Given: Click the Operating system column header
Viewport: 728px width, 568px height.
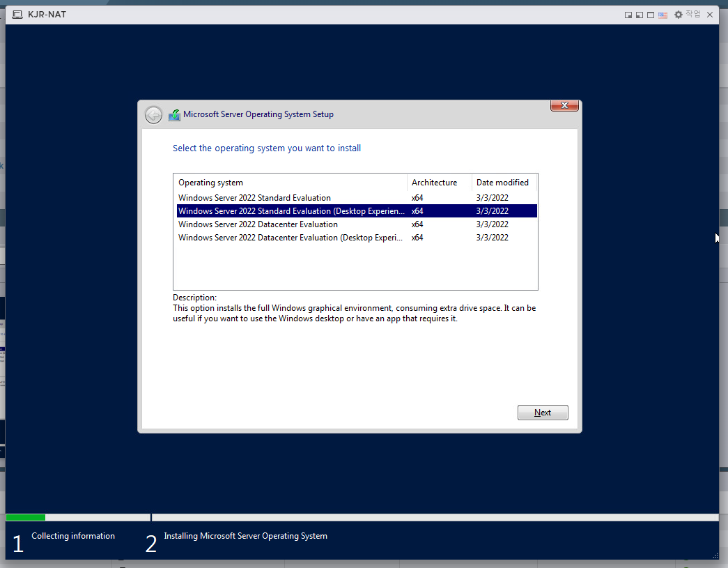Looking at the screenshot, I should (291, 183).
